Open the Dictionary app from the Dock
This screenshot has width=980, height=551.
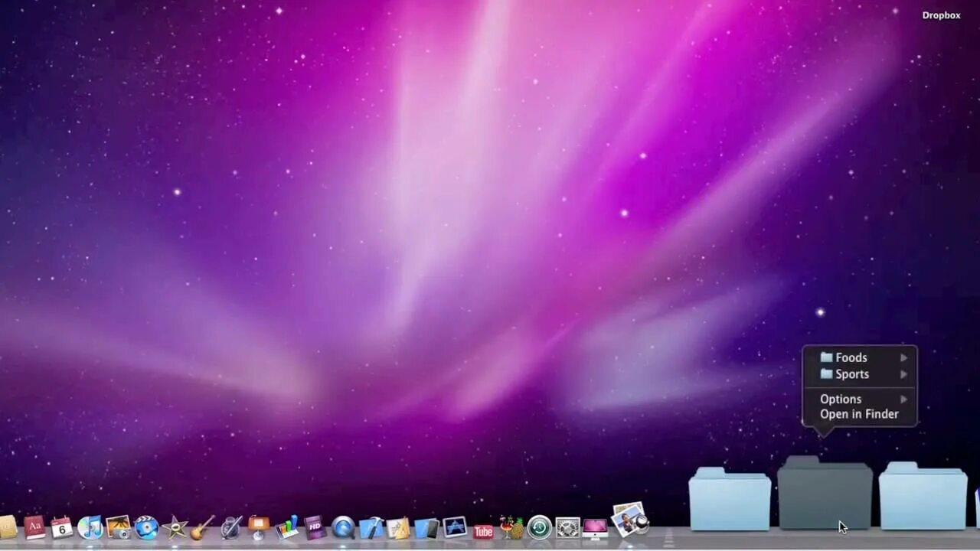[34, 527]
